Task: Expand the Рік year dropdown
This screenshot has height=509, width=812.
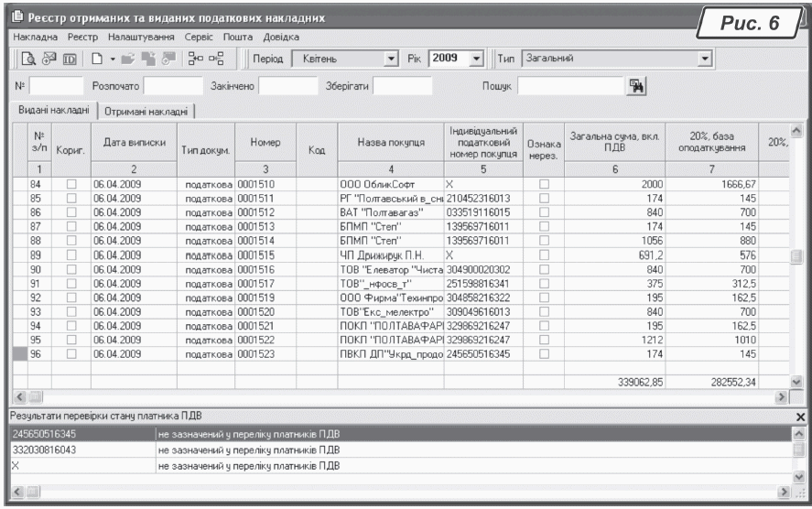Action: click(x=476, y=60)
